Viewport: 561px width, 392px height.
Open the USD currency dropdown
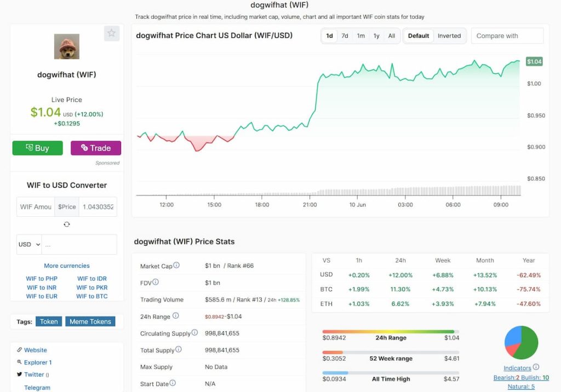[x=30, y=245]
